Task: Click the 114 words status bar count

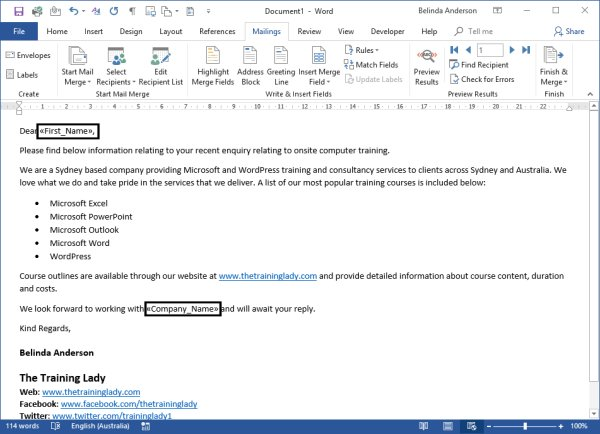Action: click(x=22, y=426)
